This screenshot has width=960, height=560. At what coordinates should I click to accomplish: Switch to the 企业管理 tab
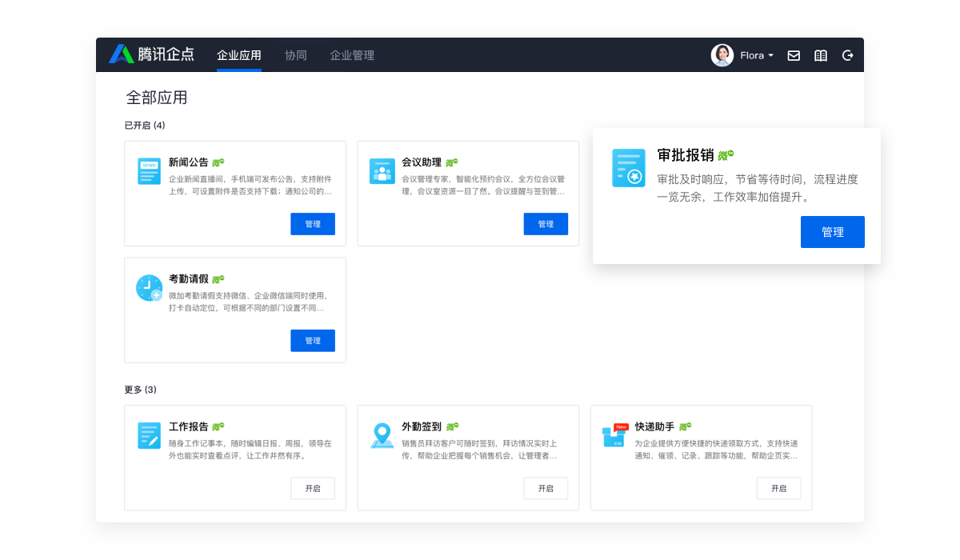point(352,55)
